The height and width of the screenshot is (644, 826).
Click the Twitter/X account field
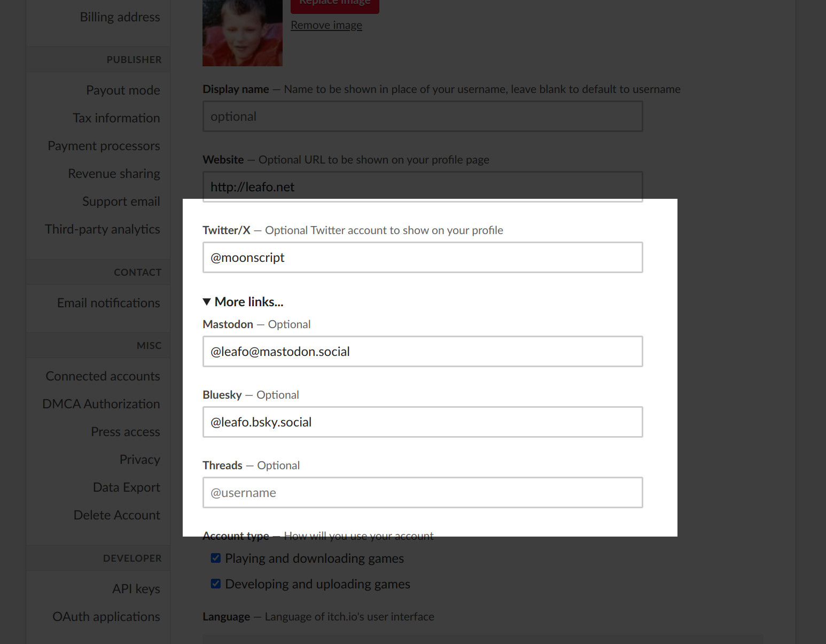422,258
